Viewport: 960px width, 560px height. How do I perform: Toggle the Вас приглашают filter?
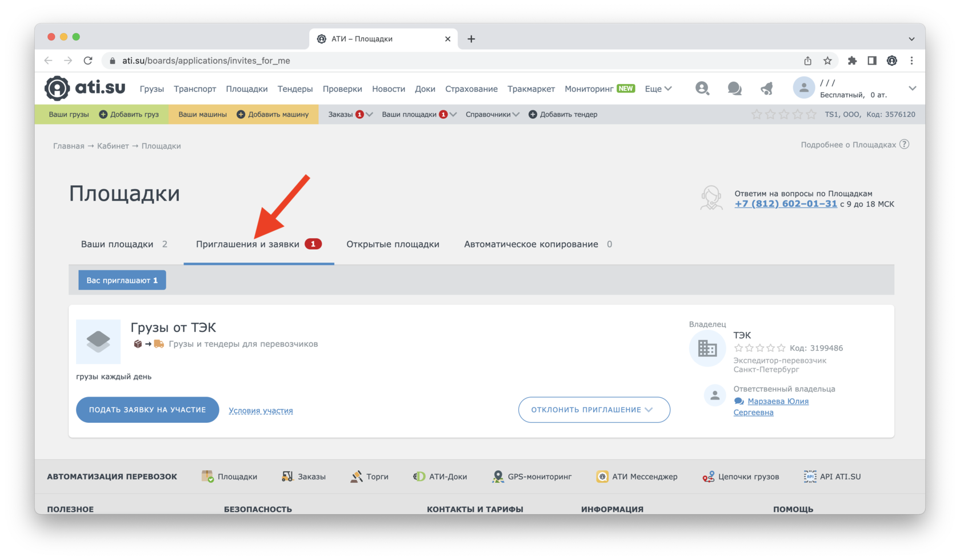[x=122, y=280]
